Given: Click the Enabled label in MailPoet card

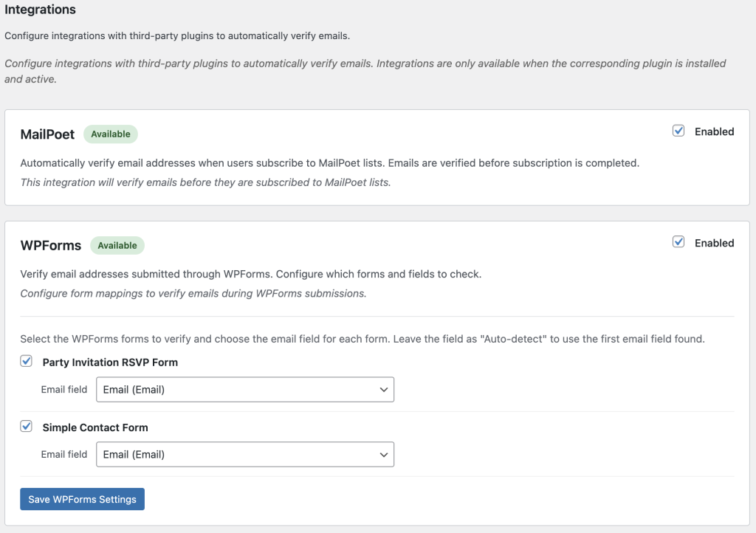Looking at the screenshot, I should coord(714,131).
